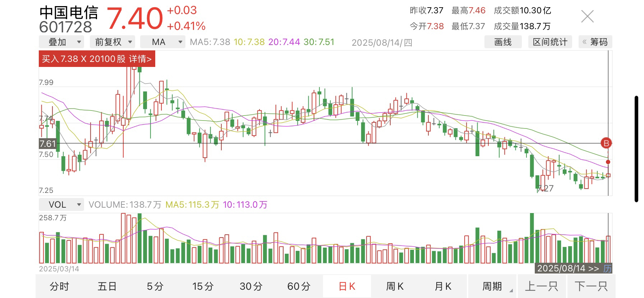Click the 成交量138.7万 volume value
The height and width of the screenshot is (298, 644).
(x=522, y=26)
